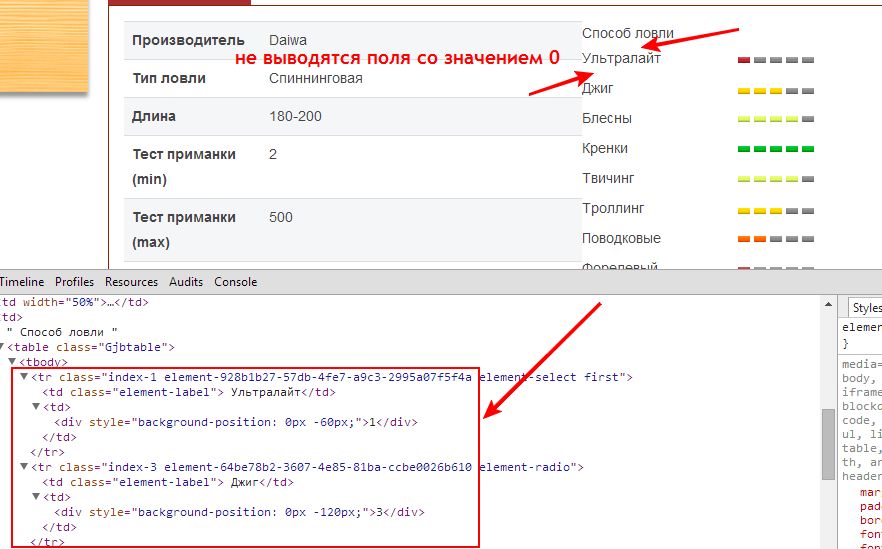Open the Timeline tab in DevTools
Screen dimensions: 882x549
point(21,282)
